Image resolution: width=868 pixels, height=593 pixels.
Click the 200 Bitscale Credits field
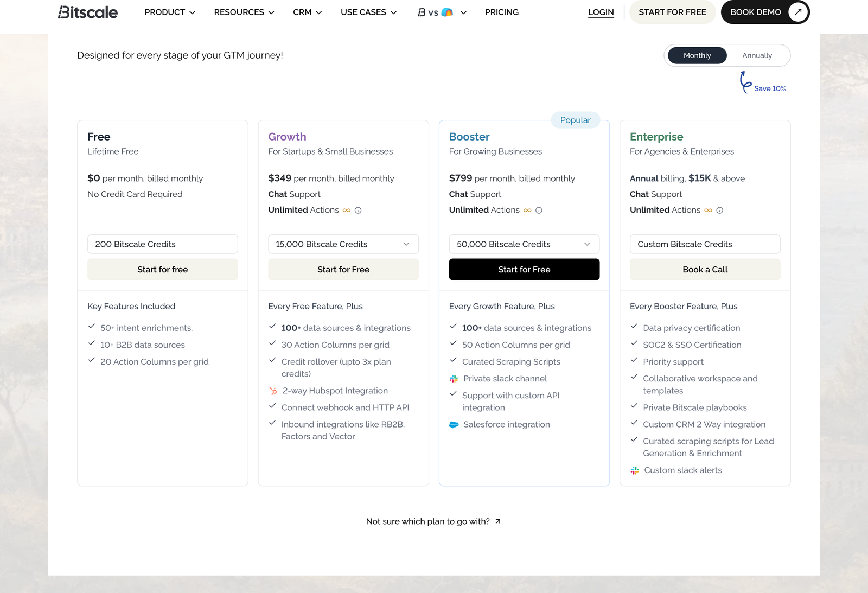tap(163, 244)
